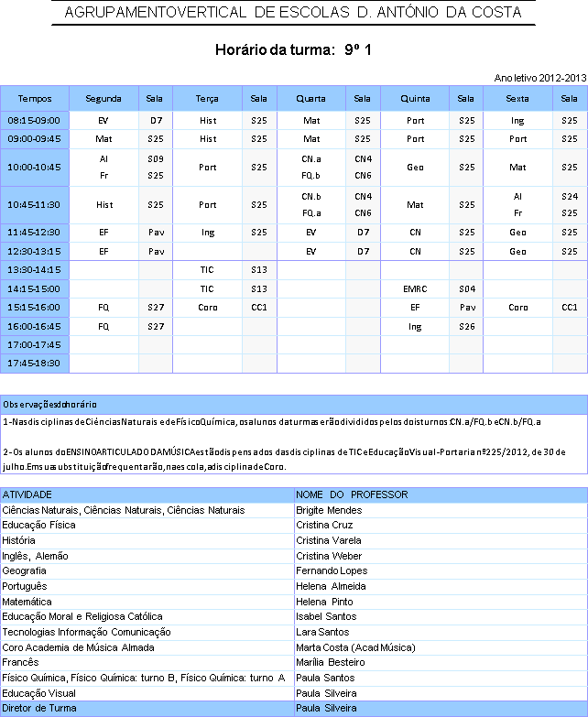Click the 'Educação Física' activity
The image size is (588, 717).
point(38,525)
